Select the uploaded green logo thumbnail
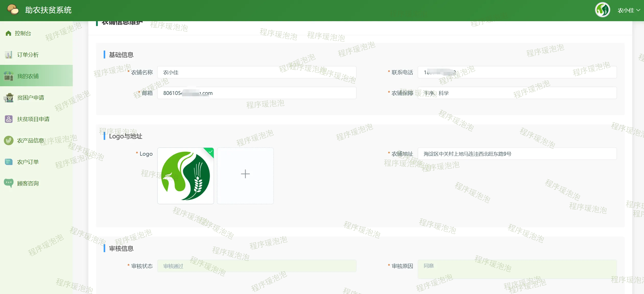 186,176
